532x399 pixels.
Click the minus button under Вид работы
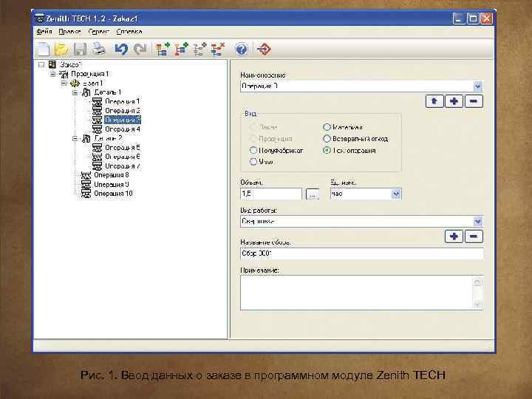pos(474,236)
